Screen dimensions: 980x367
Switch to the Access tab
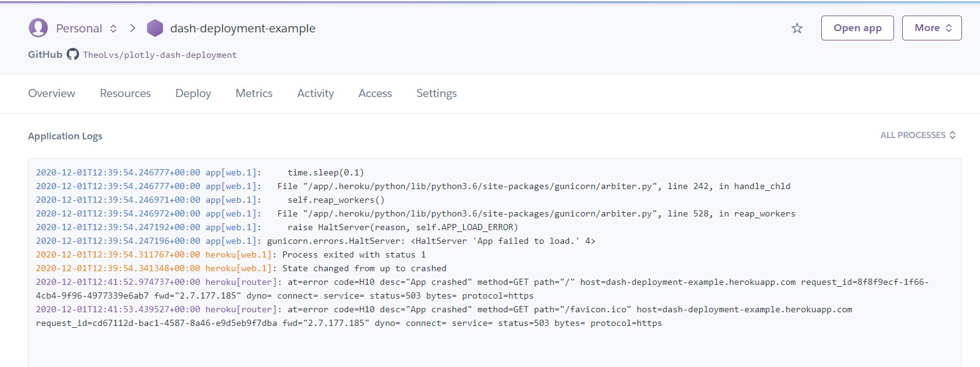[x=375, y=93]
